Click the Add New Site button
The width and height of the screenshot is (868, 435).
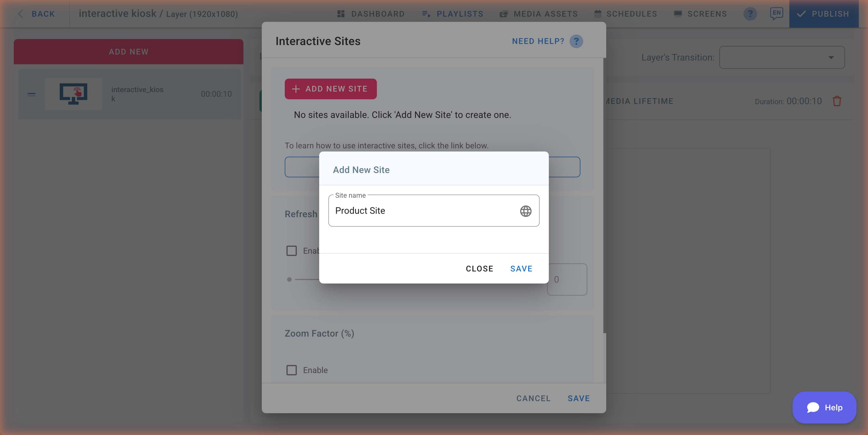(x=331, y=89)
